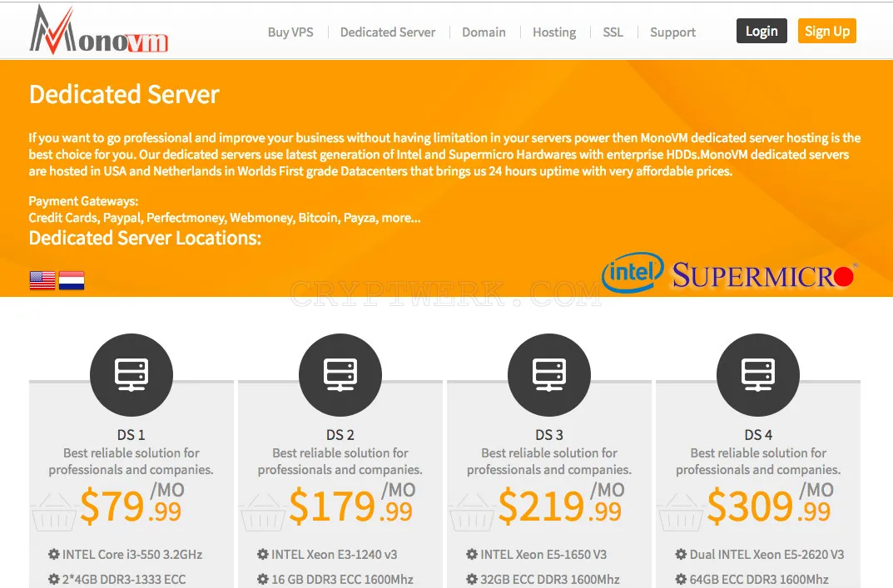Click the 2*4GB DDR3-1333 ECC text
This screenshot has height=588, width=893.
123,580
